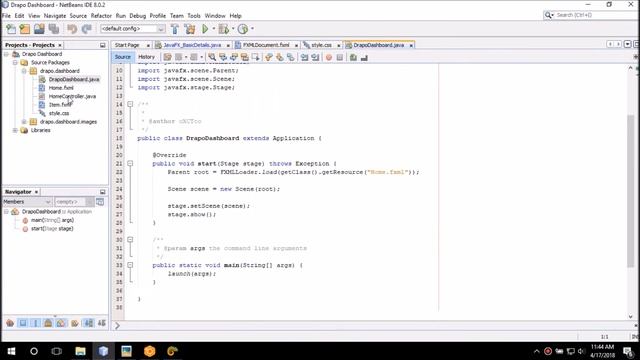Switch to the JavaFX_BasicDetails.java tab
This screenshot has width=640, height=360.
click(x=192, y=45)
